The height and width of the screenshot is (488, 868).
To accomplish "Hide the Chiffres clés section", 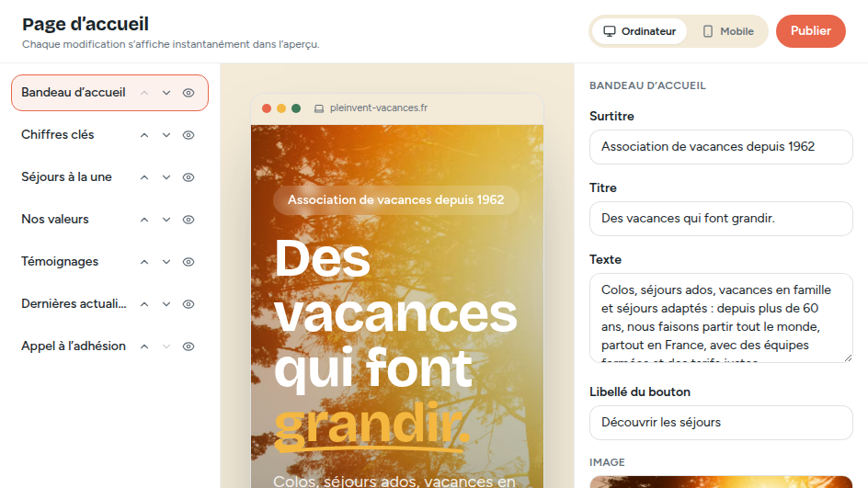I will click(x=188, y=135).
